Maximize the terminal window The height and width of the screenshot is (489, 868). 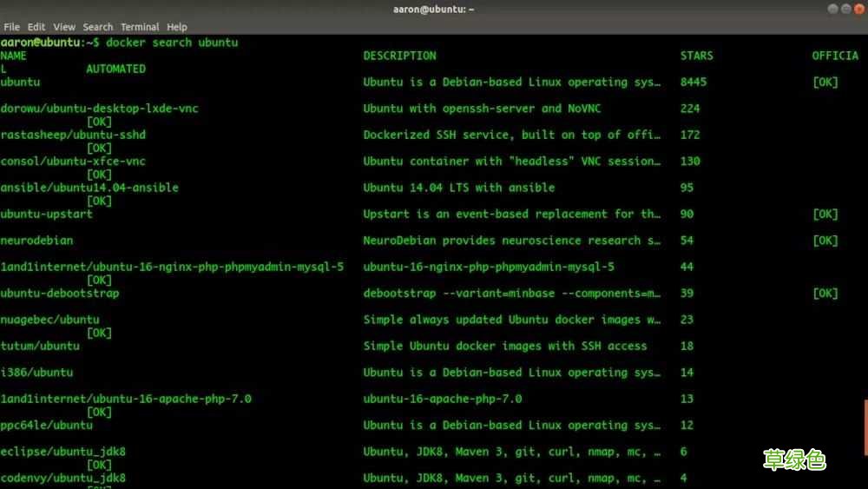[845, 9]
